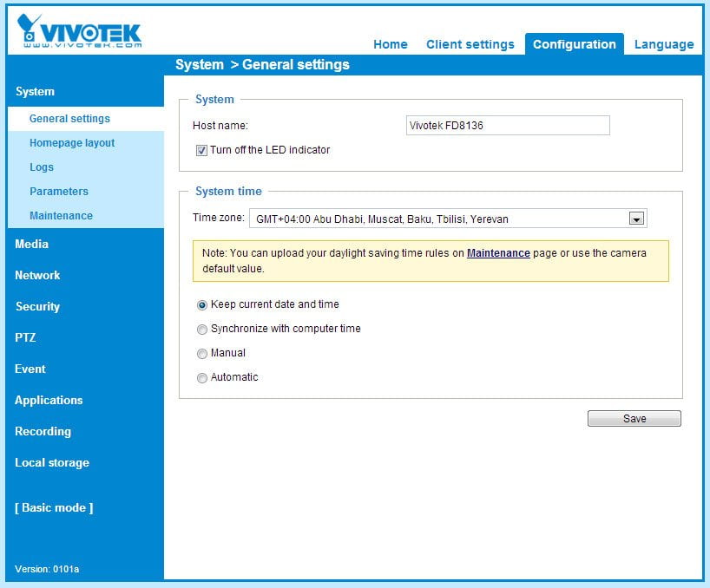
Task: Click the Host name input field
Action: click(x=508, y=125)
